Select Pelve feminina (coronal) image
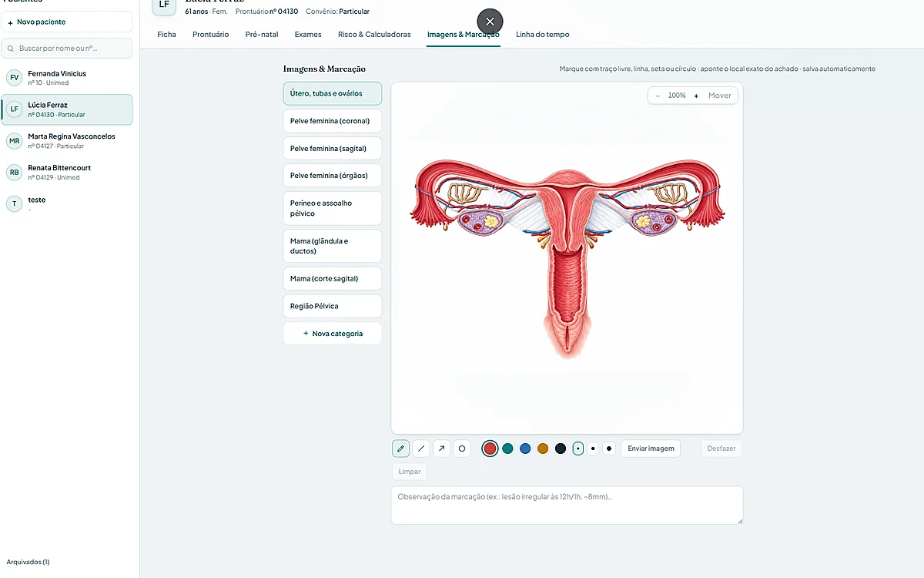The image size is (924, 578). [x=333, y=121]
